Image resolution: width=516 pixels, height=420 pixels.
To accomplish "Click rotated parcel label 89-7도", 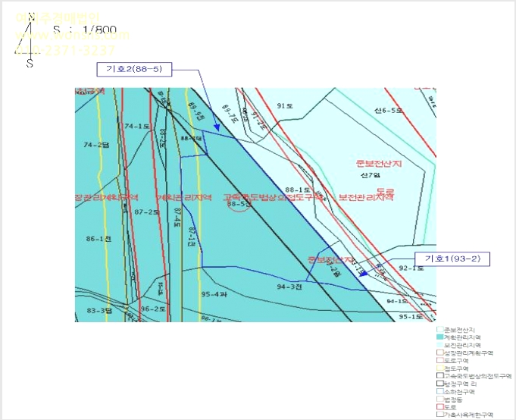I will 230,113.
